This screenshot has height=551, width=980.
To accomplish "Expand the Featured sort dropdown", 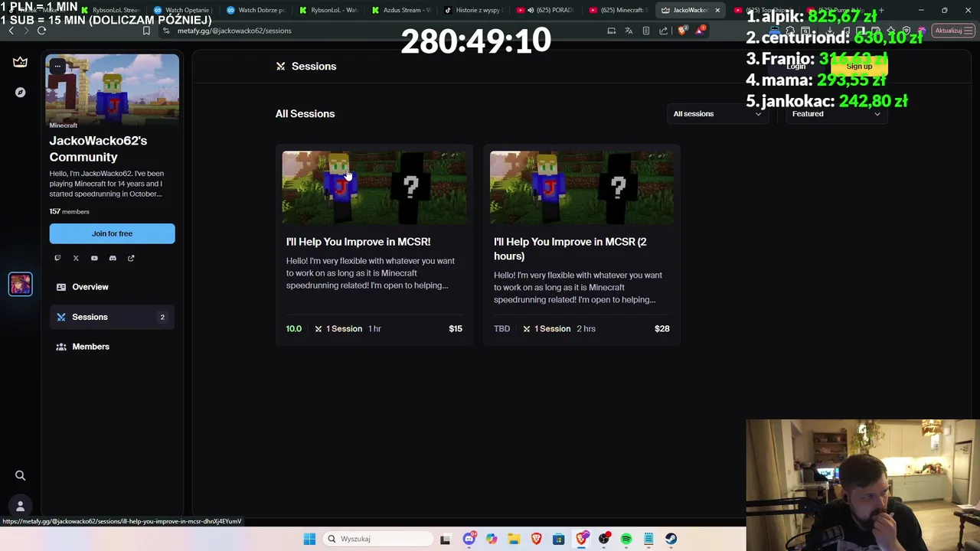I will pyautogui.click(x=836, y=114).
